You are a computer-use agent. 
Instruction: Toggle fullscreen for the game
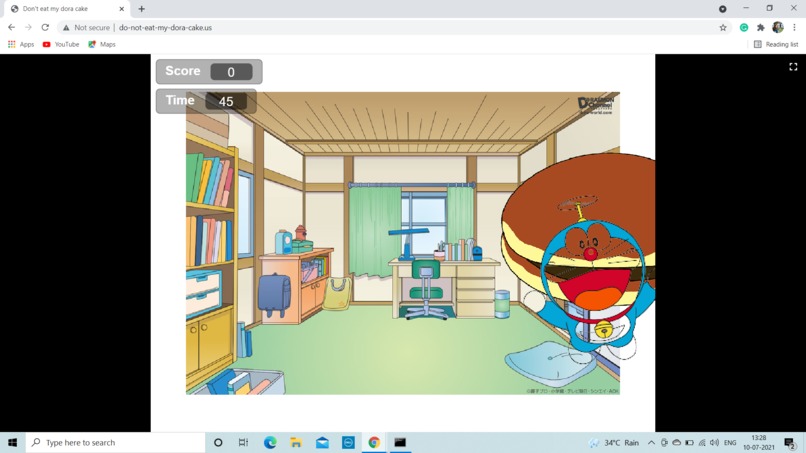pos(793,67)
